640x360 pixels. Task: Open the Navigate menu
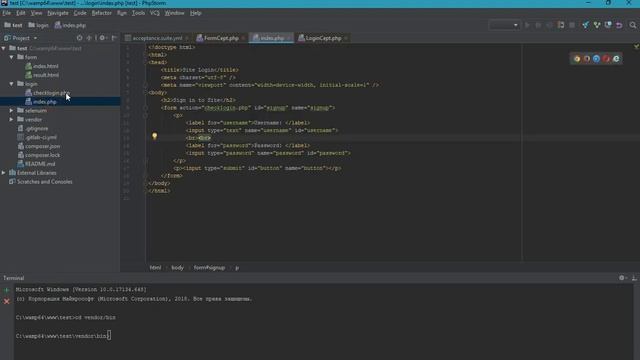[58, 13]
